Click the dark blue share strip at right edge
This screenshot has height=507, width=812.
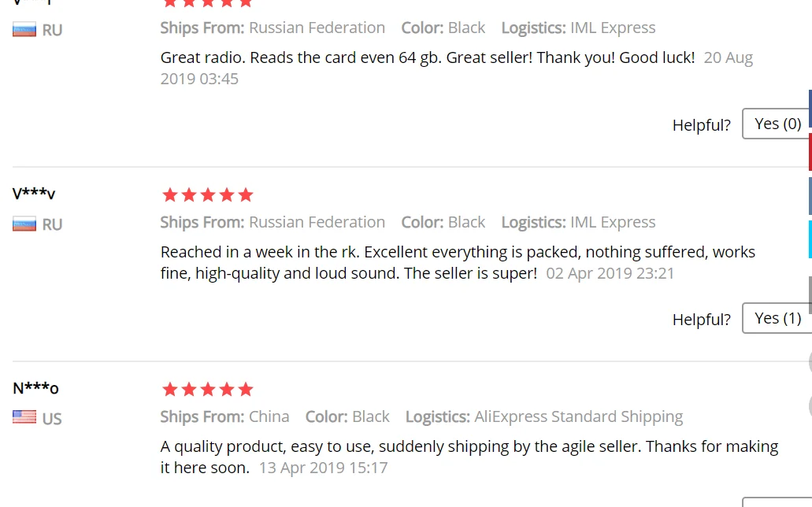pos(810,108)
